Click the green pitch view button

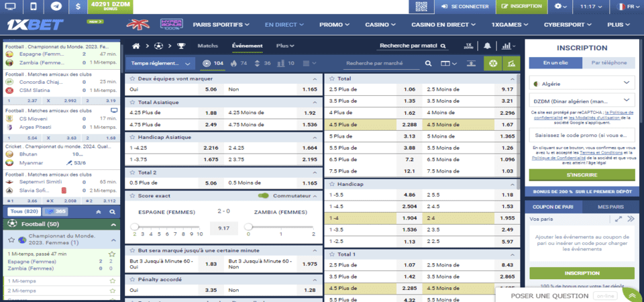pos(511,63)
